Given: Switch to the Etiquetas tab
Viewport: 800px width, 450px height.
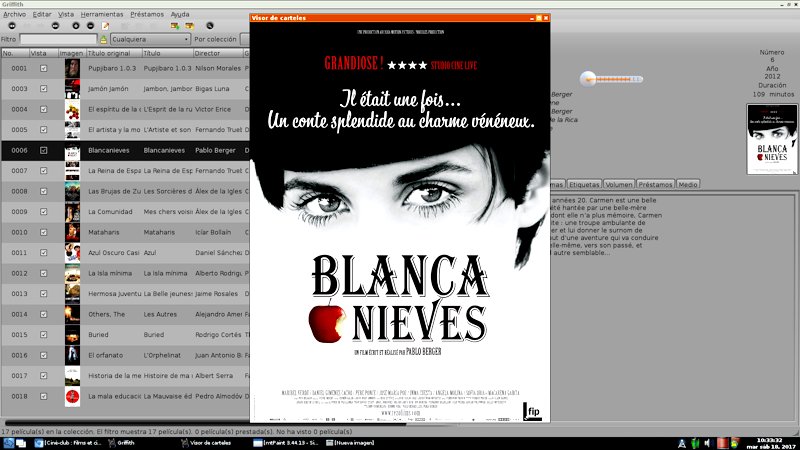Looking at the screenshot, I should point(584,185).
